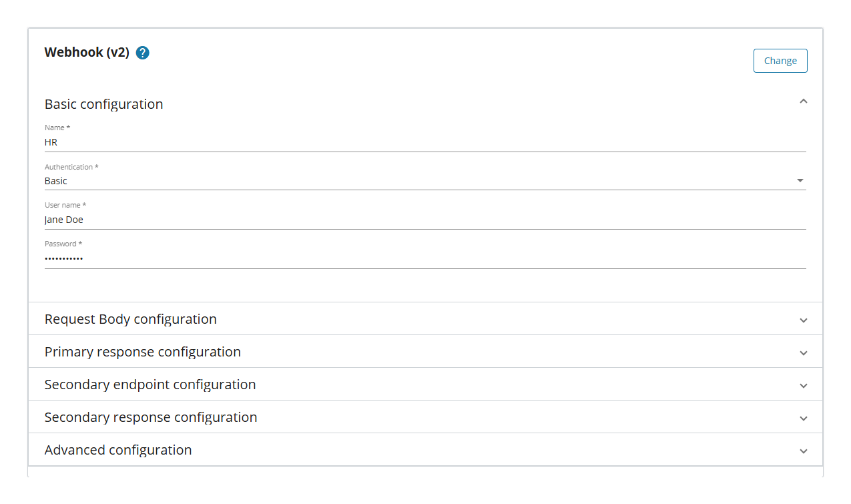Image resolution: width=851 pixels, height=504 pixels.
Task: Click the Change button
Action: [780, 60]
